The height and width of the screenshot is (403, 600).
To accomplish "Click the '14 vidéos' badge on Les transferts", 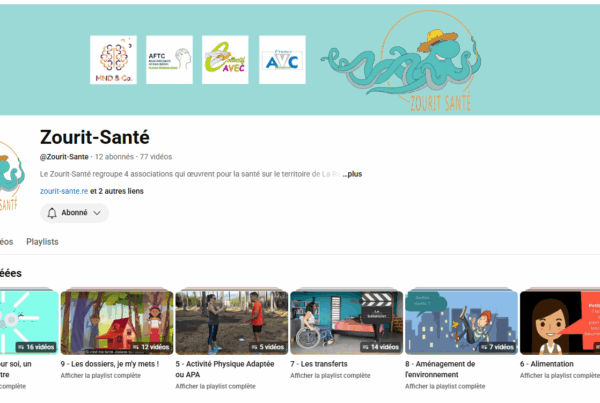I will [380, 347].
